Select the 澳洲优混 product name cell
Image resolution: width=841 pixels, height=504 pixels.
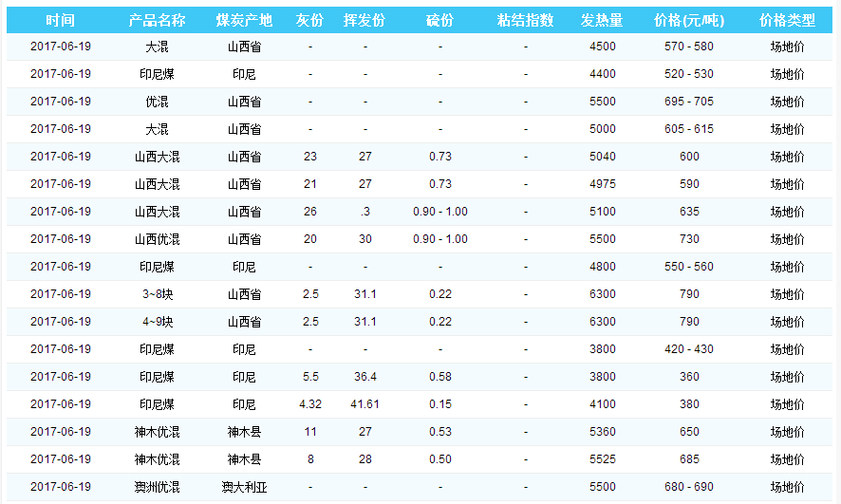tap(157, 487)
